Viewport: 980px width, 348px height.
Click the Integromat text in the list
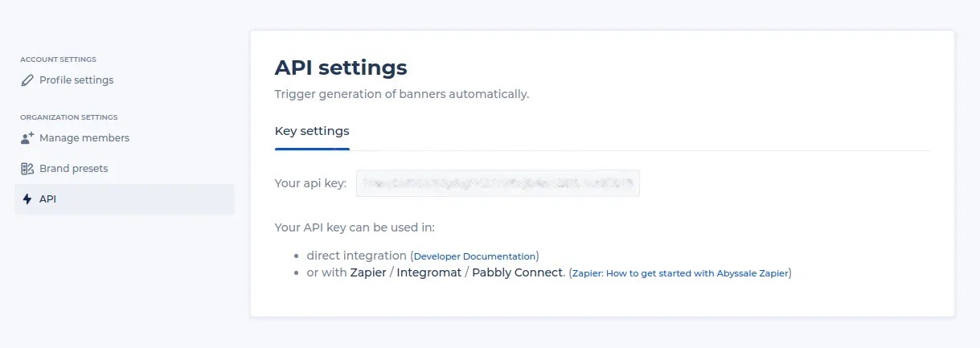click(429, 272)
